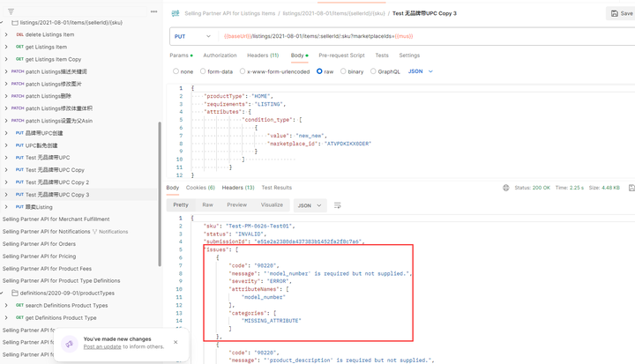Click the response Body tab
635x364 pixels.
coord(173,188)
